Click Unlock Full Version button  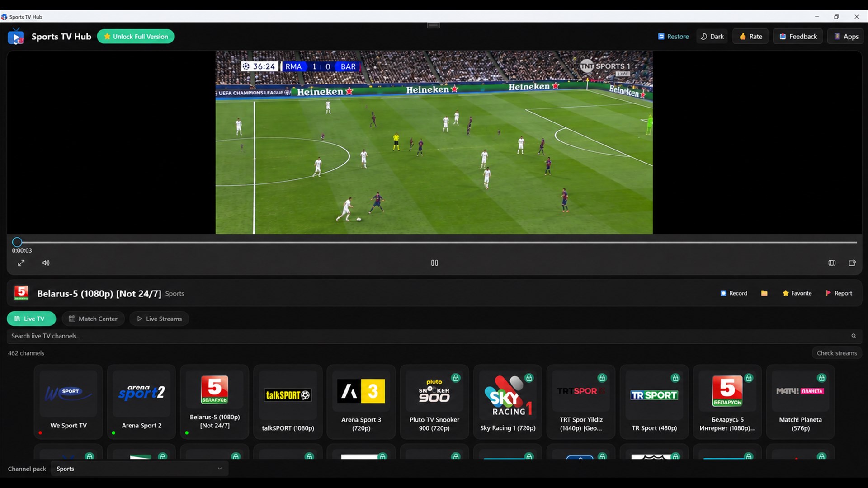point(136,37)
